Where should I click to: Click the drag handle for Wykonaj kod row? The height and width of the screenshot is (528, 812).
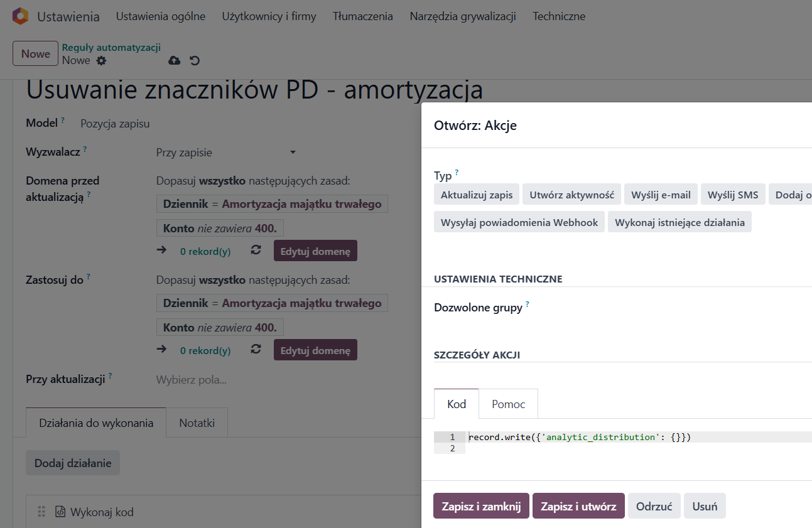click(41, 512)
